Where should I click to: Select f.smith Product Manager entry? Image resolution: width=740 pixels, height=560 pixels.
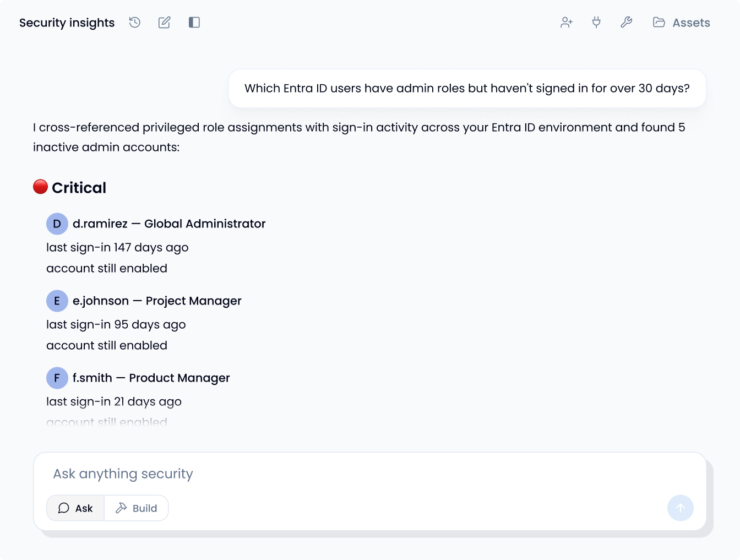point(151,378)
